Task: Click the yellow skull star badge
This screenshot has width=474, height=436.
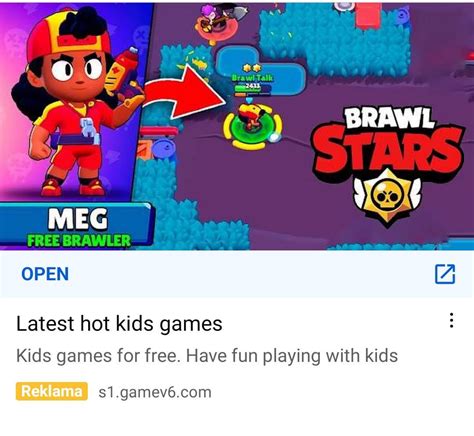Action: click(x=387, y=198)
